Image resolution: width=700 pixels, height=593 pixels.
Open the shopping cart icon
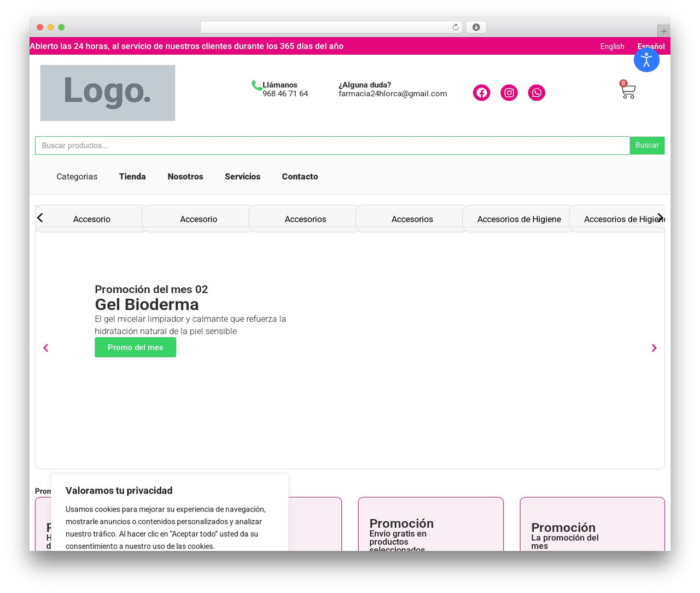click(x=628, y=90)
